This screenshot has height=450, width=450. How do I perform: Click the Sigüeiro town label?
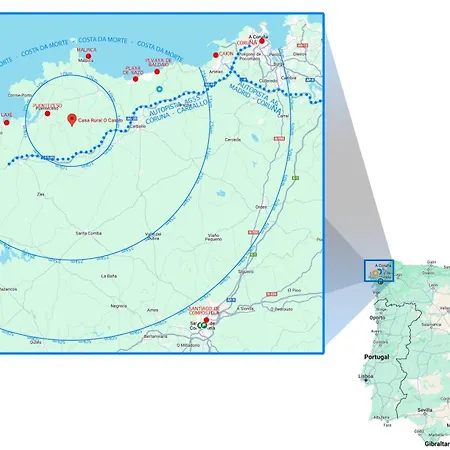[x=246, y=272]
